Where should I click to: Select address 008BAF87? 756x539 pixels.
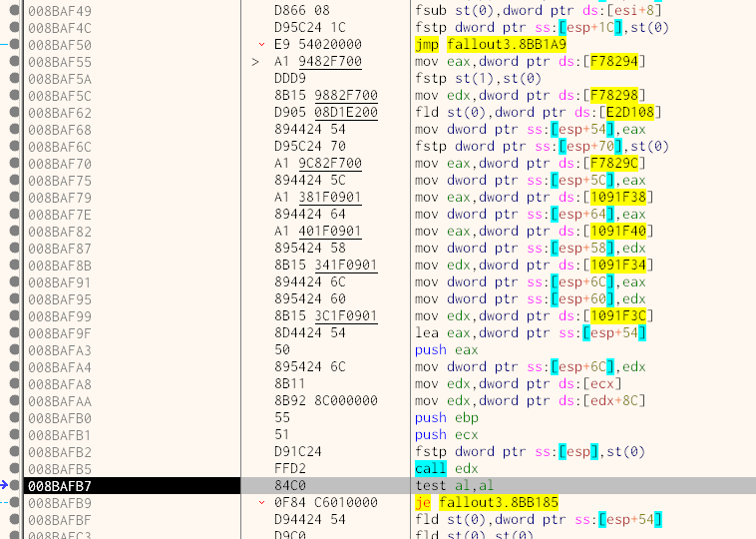(x=60, y=248)
